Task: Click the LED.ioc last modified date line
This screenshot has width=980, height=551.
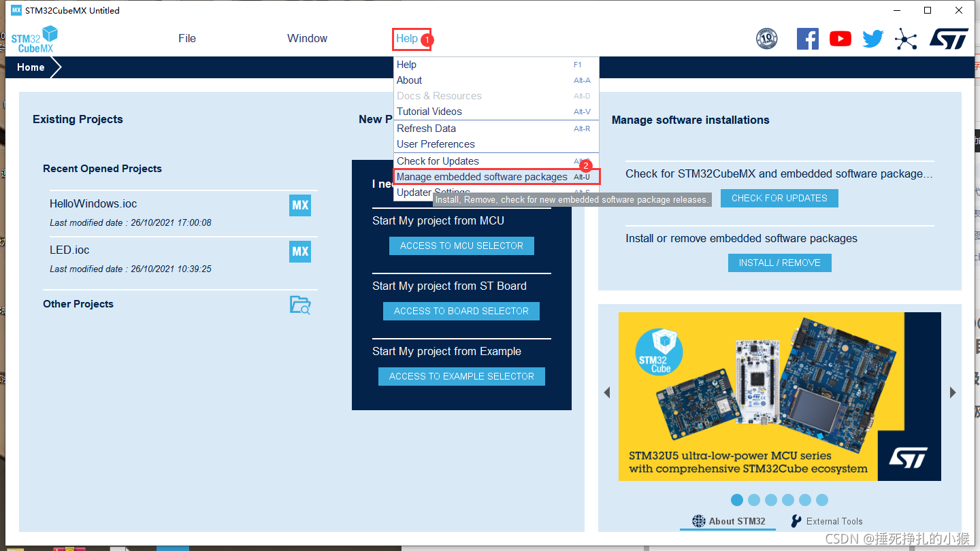Action: pos(131,269)
